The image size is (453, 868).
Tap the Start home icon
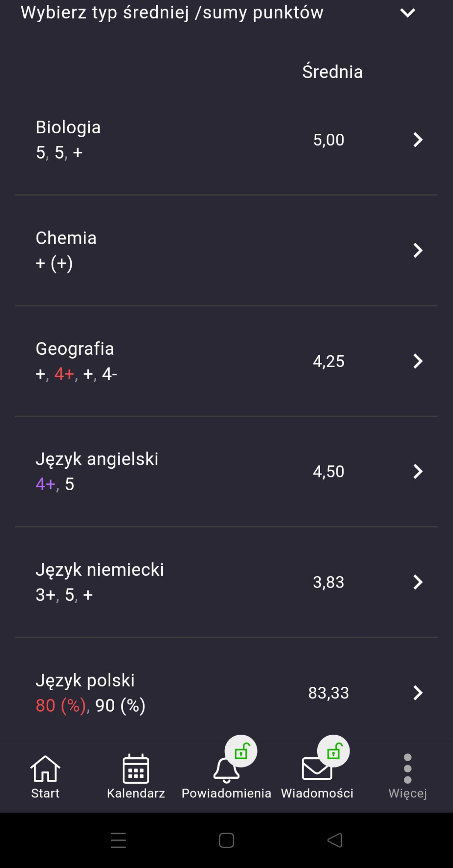click(45, 768)
